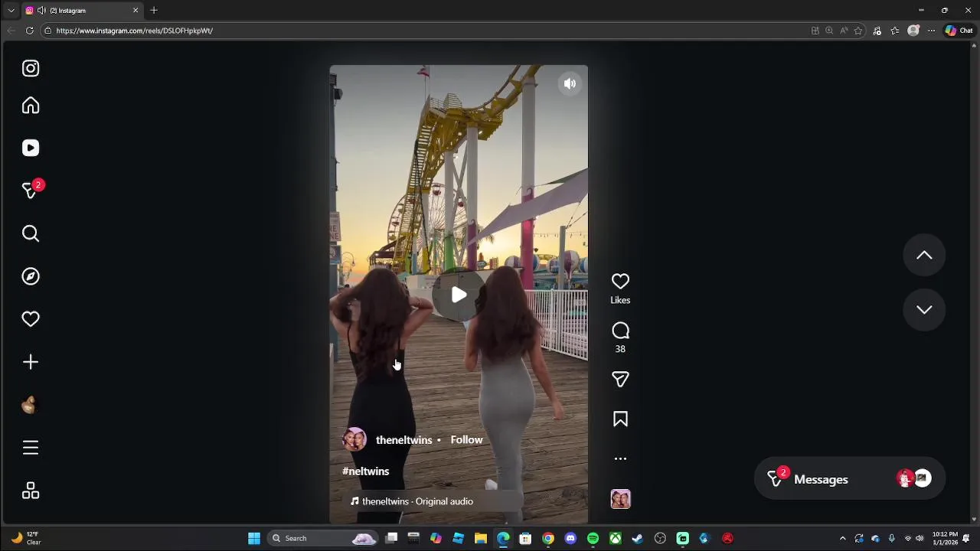Open a new browser tab
The image size is (980, 551).
click(154, 11)
